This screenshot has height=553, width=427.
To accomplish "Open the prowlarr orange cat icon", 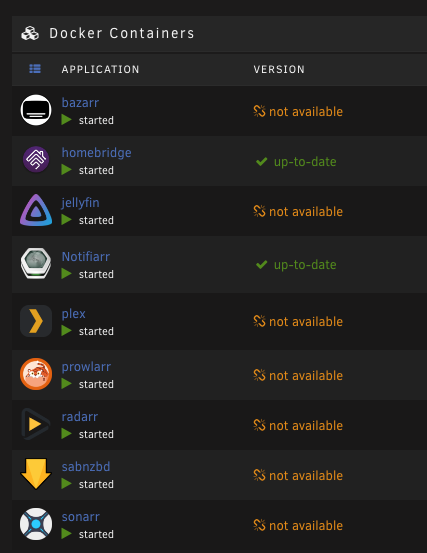I will [36, 374].
